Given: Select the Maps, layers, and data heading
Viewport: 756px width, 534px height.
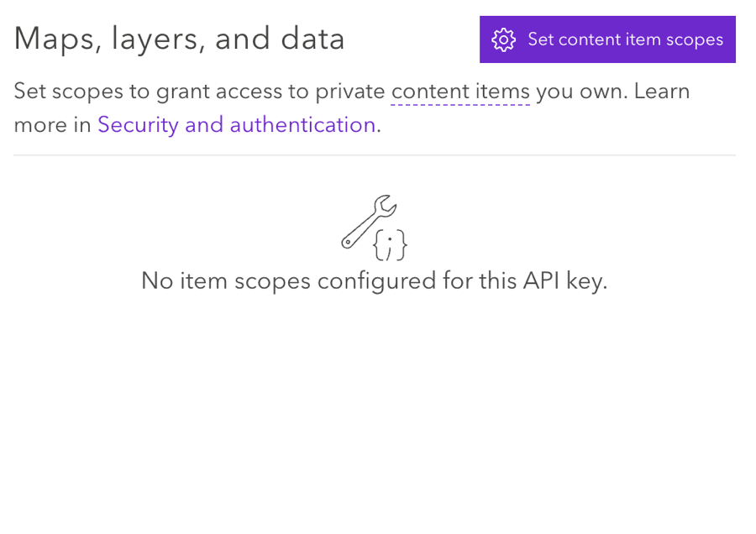Looking at the screenshot, I should (180, 39).
